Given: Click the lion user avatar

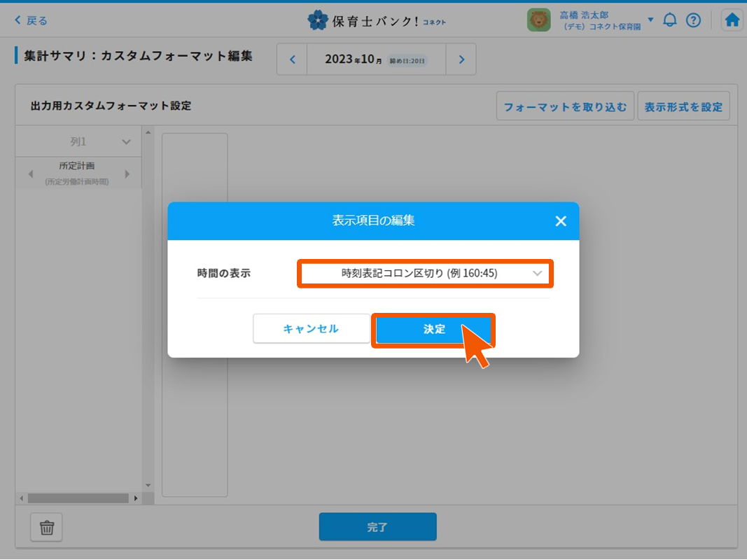Looking at the screenshot, I should point(539,20).
